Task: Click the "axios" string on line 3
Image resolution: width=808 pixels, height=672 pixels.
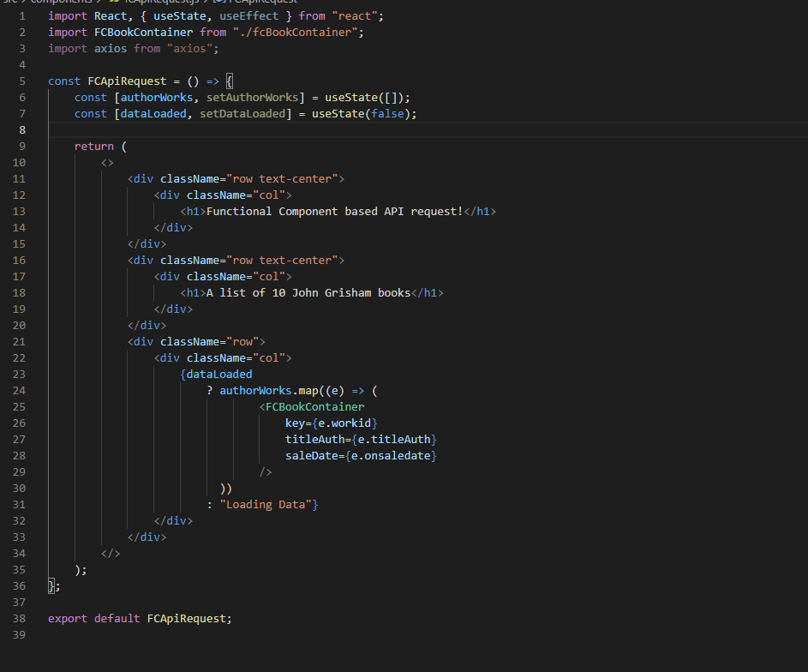Action: pos(189,49)
